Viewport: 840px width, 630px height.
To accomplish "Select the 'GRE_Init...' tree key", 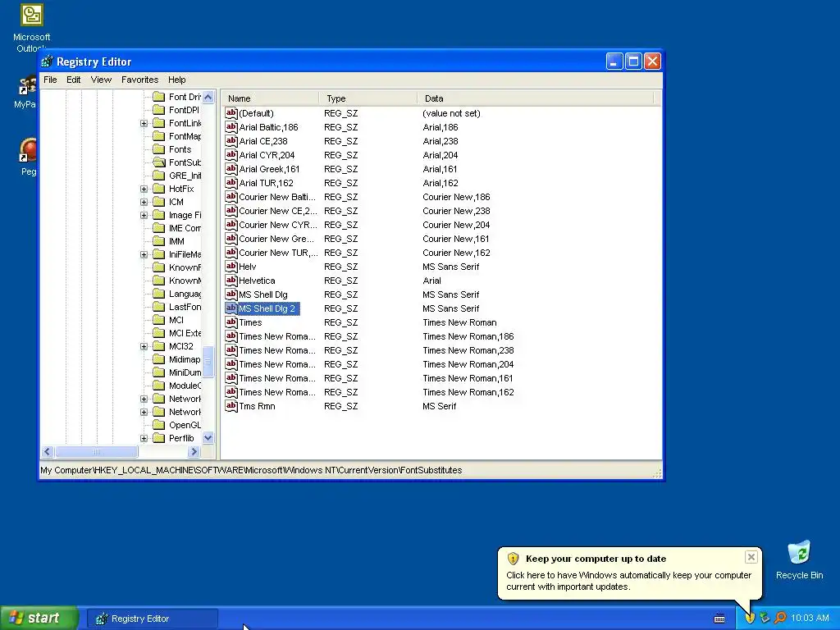I will [185, 176].
